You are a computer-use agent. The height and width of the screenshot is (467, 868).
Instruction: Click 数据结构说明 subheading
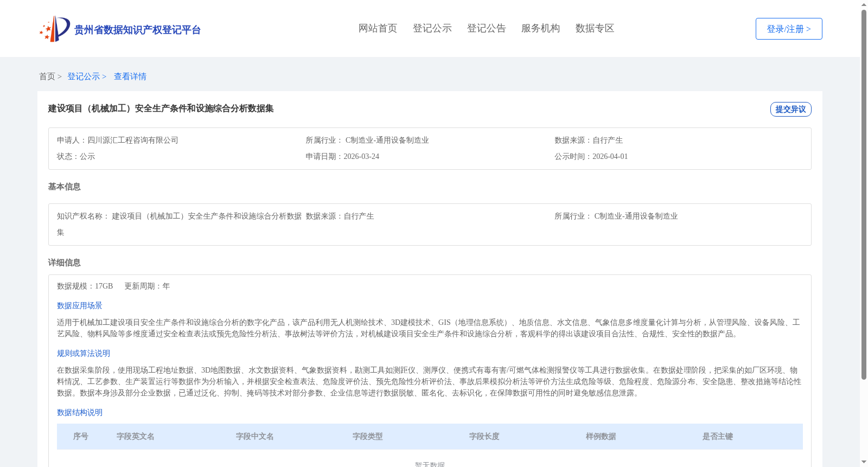(x=80, y=412)
